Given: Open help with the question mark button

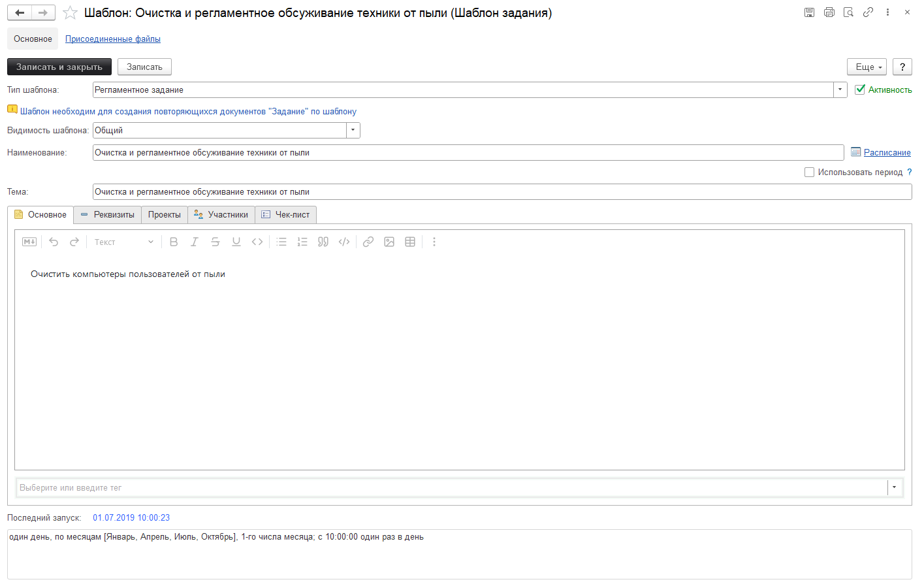Looking at the screenshot, I should pyautogui.click(x=902, y=67).
